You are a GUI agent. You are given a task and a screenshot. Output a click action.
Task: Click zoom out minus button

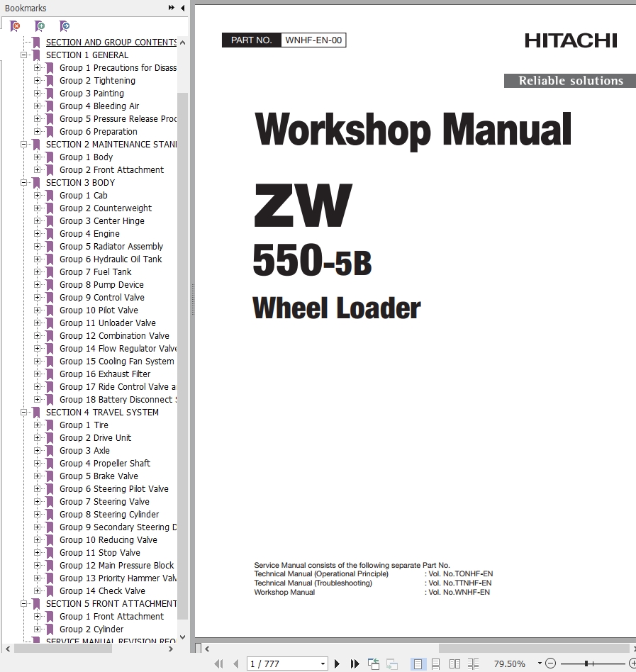550,663
